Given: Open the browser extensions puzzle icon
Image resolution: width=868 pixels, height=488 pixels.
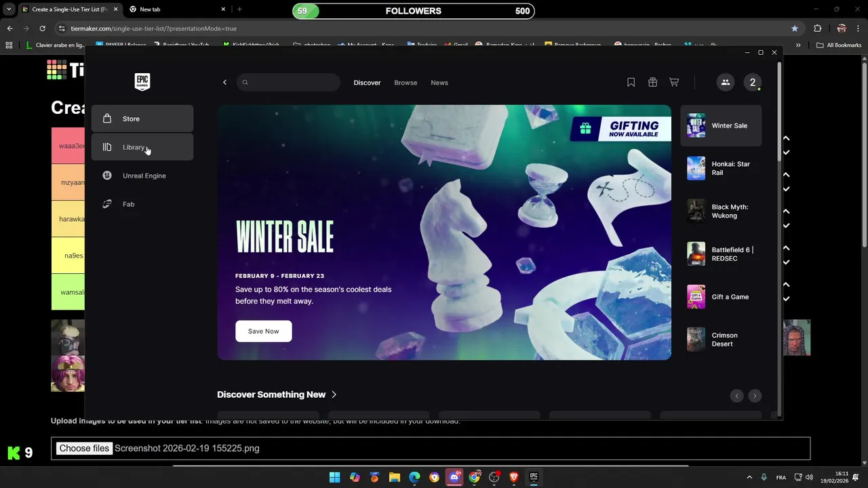Looking at the screenshot, I should [x=817, y=28].
